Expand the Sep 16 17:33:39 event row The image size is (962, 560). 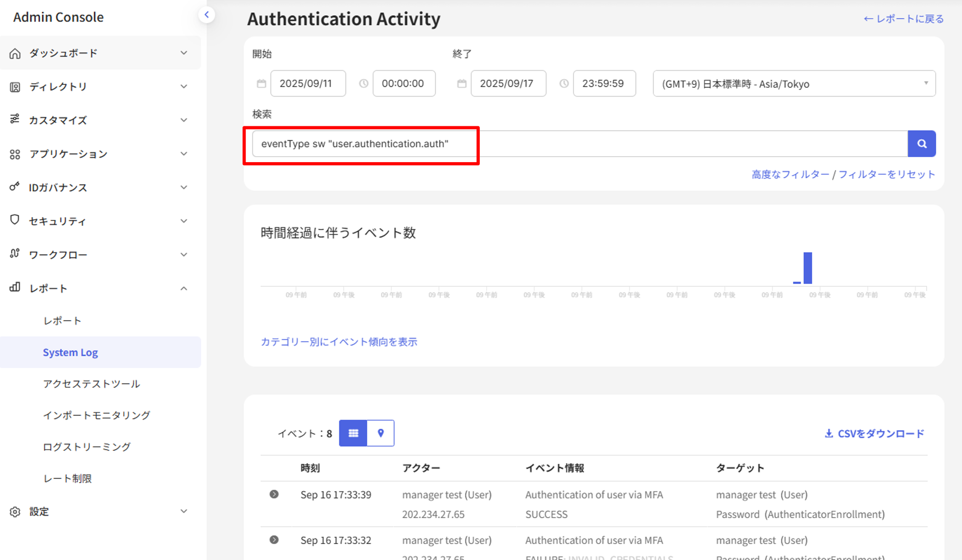(274, 494)
